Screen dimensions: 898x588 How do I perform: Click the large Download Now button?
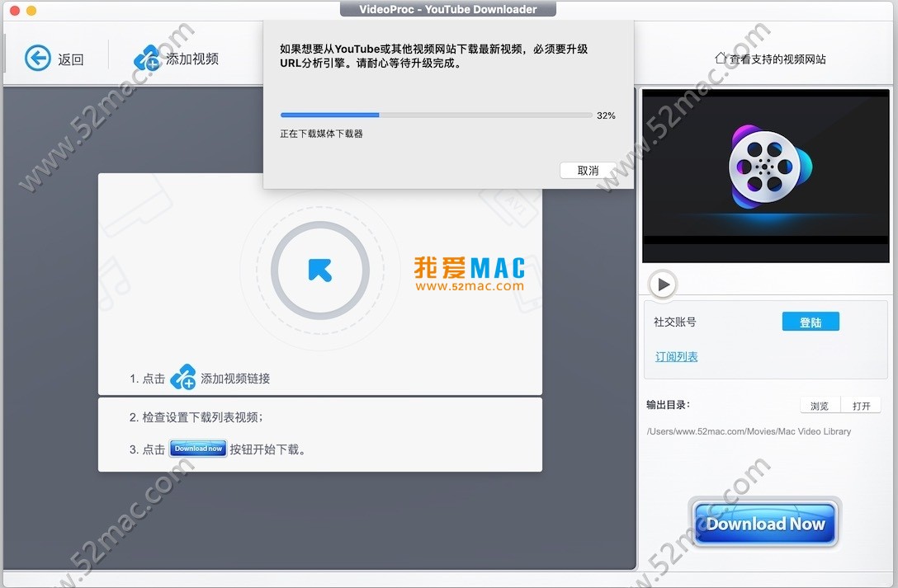(765, 524)
